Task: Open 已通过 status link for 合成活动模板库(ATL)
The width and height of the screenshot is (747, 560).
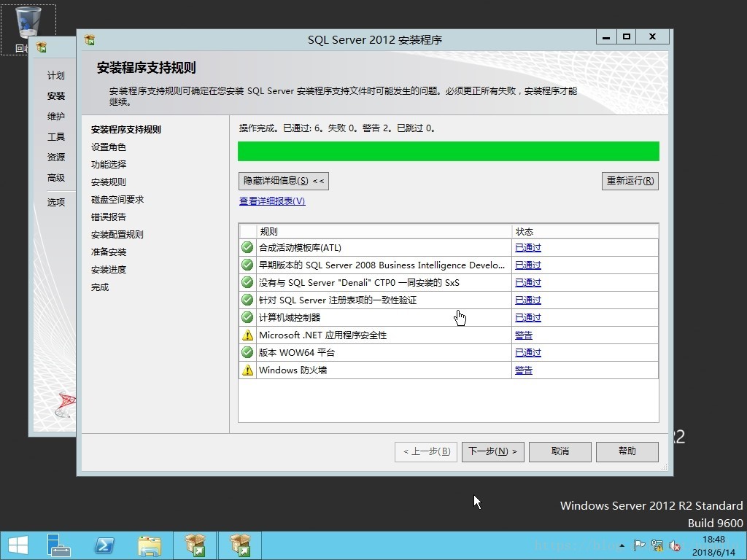Action: [528, 248]
